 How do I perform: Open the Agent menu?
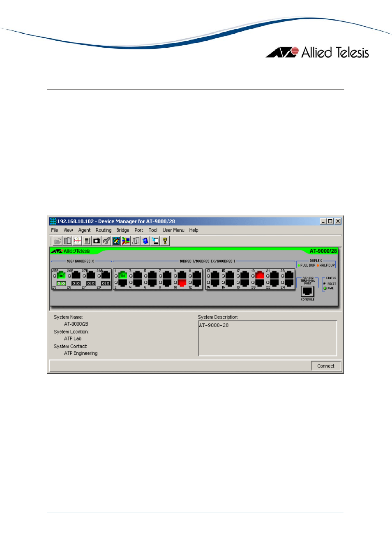(x=84, y=230)
